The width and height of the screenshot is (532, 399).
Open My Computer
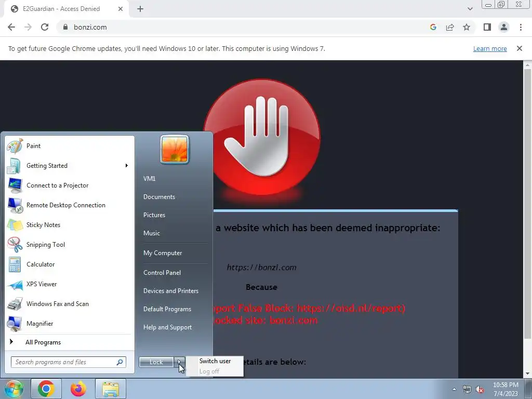pos(163,253)
